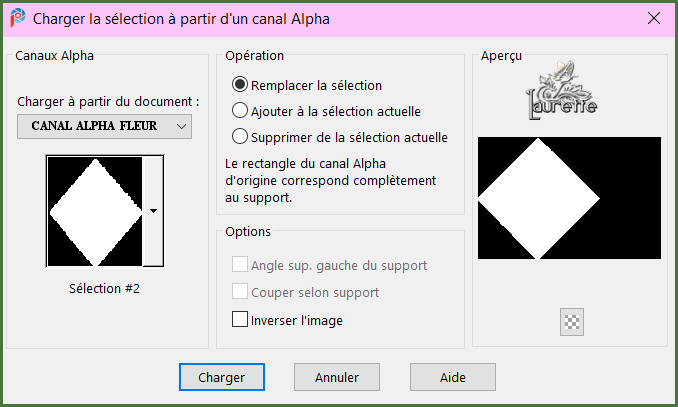The width and height of the screenshot is (678, 407).
Task: Check Angle sup. gauche du support
Action: (x=240, y=265)
